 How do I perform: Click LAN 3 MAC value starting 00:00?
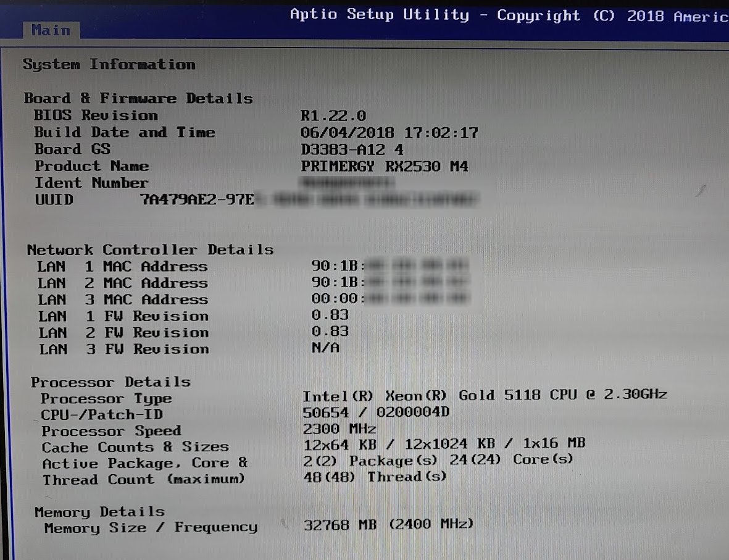391,298
